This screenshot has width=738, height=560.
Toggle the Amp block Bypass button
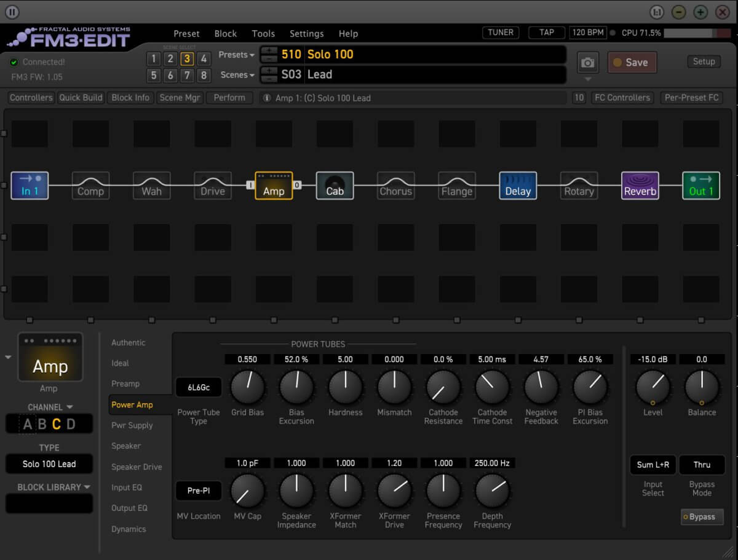[702, 517]
